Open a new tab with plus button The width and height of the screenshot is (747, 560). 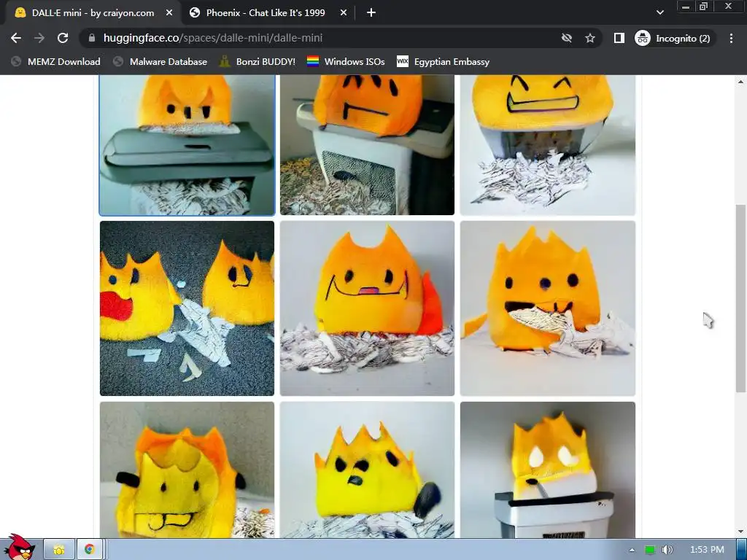(371, 13)
